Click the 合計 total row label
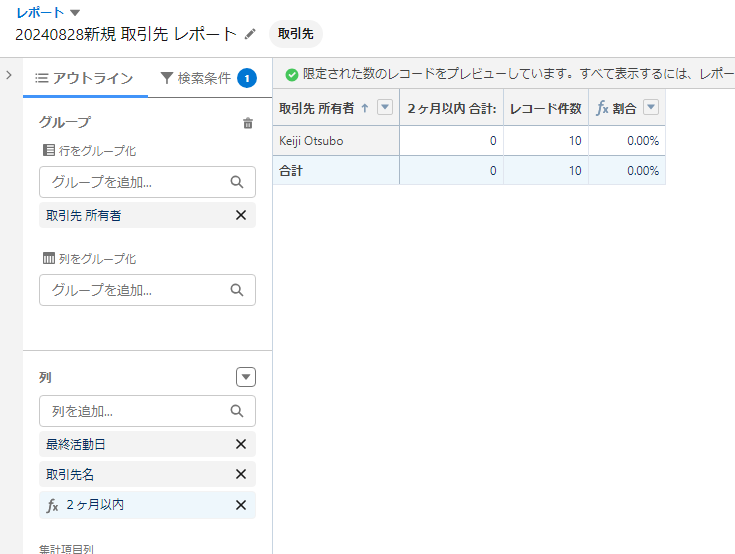 291,171
